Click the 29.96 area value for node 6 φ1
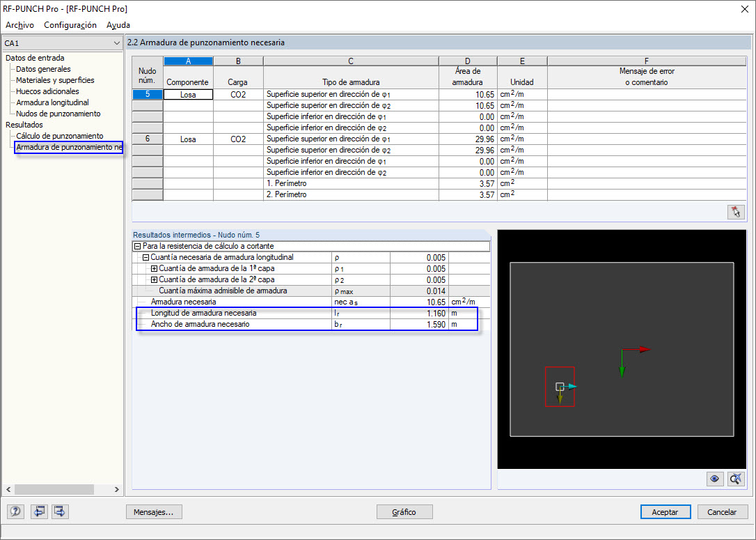Screen dimensions: 756x540 click(x=468, y=139)
